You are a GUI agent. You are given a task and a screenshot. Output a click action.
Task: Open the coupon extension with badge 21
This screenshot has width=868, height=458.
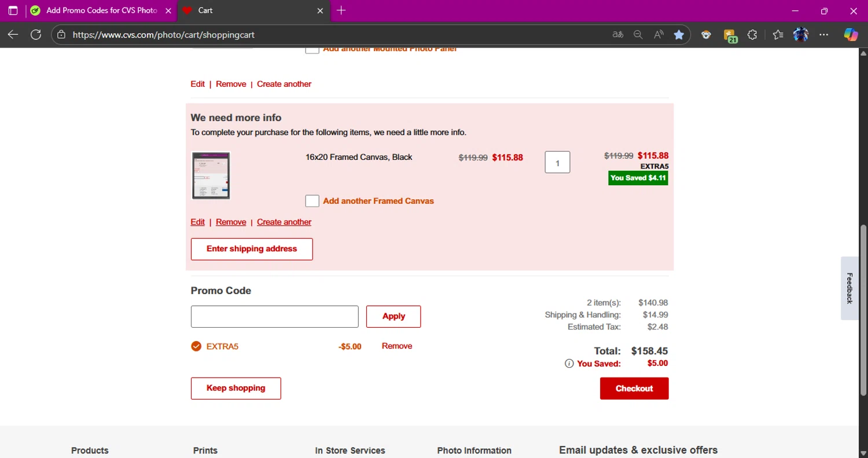[x=730, y=36]
